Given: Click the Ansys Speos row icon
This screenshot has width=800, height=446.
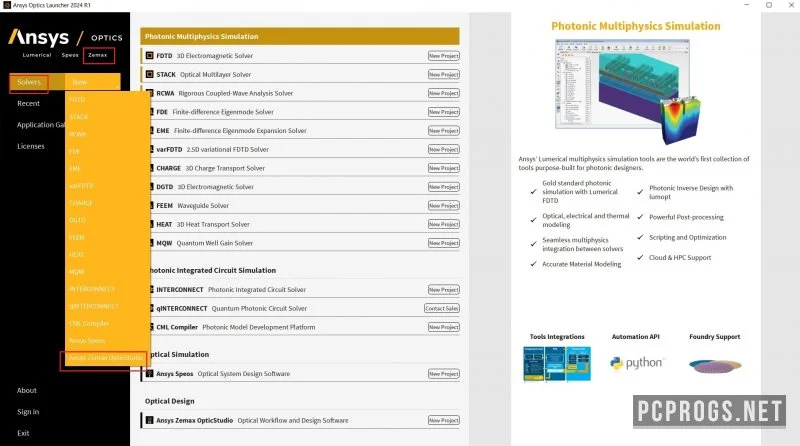Looking at the screenshot, I should [149, 374].
